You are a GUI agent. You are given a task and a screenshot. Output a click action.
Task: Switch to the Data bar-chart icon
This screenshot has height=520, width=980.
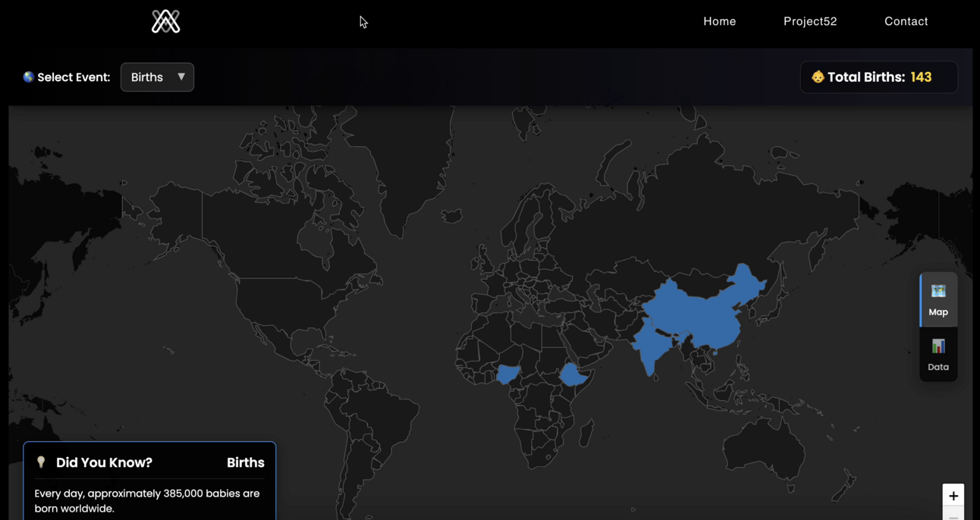click(938, 353)
